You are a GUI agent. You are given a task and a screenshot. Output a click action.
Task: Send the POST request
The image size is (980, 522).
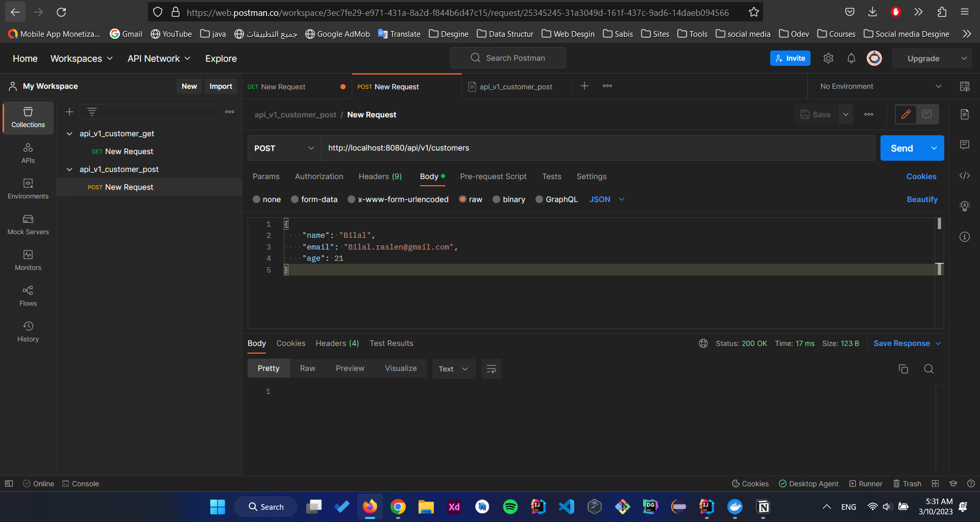pos(901,148)
